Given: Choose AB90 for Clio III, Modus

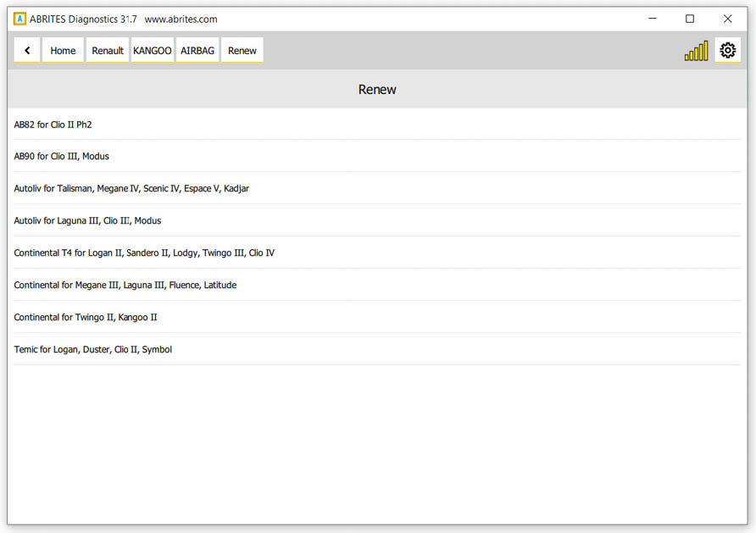Looking at the screenshot, I should (62, 157).
